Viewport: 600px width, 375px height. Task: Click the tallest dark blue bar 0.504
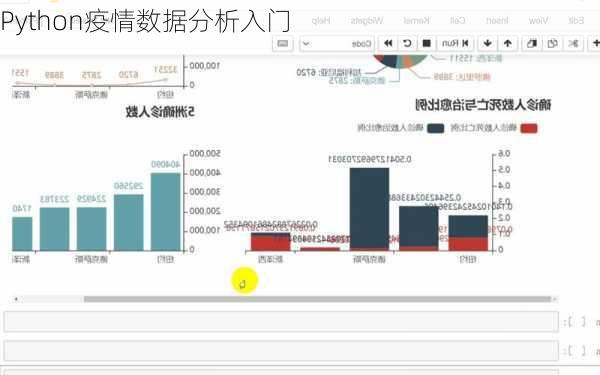click(369, 209)
